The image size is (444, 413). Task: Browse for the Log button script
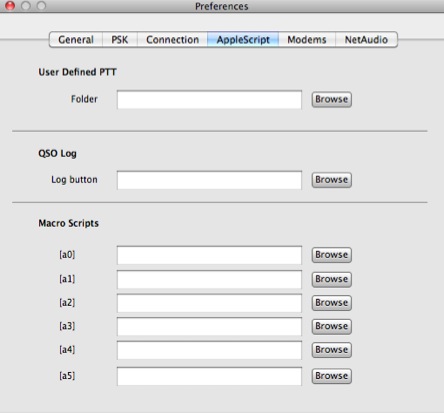pos(332,180)
